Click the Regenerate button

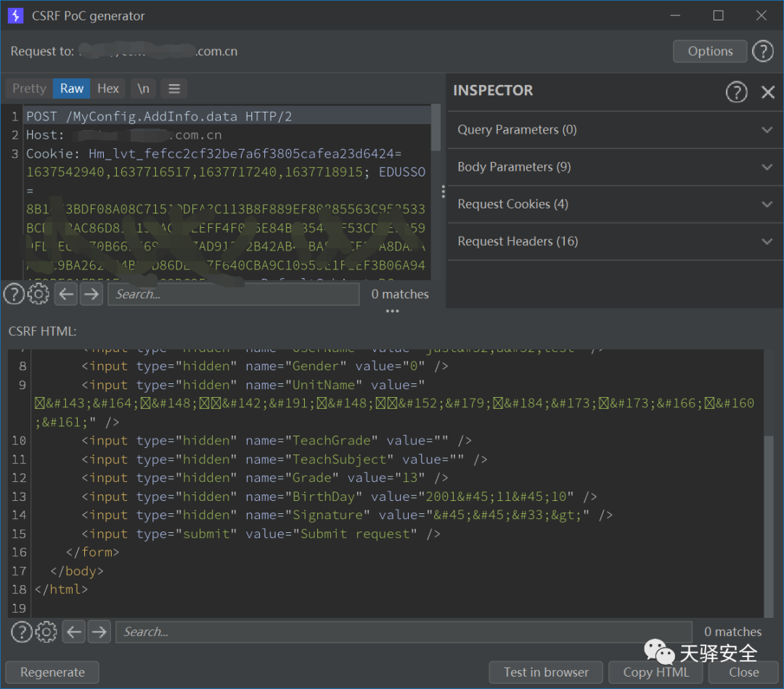click(x=52, y=672)
